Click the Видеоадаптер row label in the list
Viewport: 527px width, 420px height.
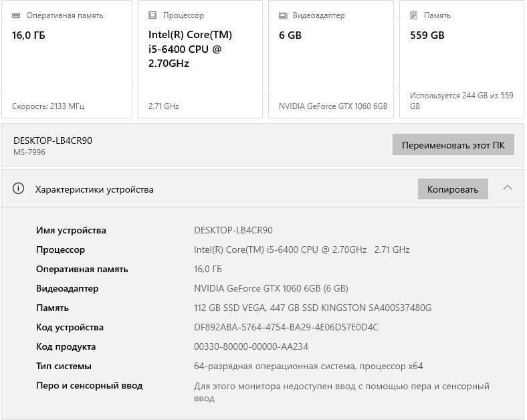[x=68, y=289]
